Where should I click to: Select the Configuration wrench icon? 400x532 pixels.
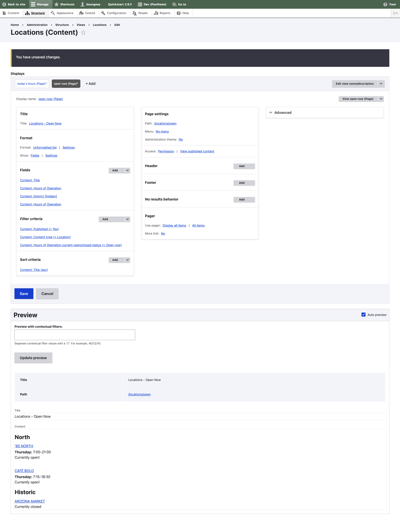(103, 13)
